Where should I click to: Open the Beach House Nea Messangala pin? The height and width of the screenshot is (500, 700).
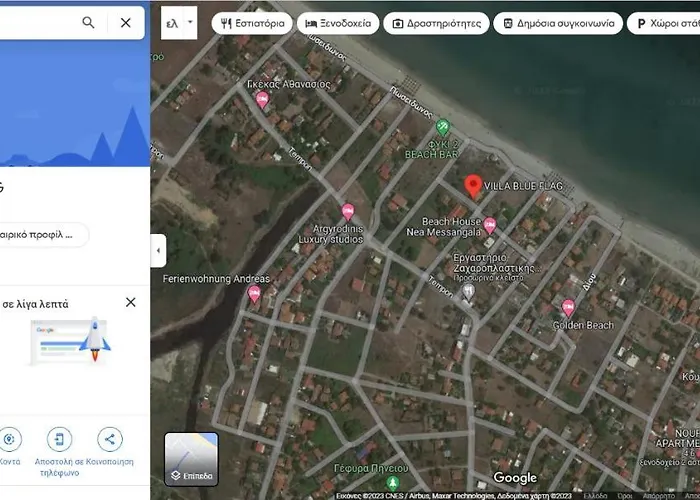click(490, 226)
